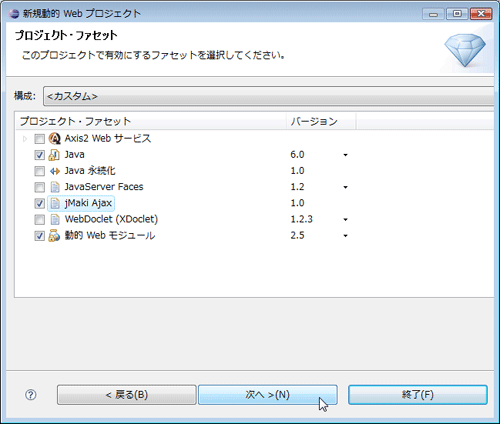Expand the Axis2 Web service tree node
Screen dimensions: 500x424
pyautogui.click(x=25, y=139)
